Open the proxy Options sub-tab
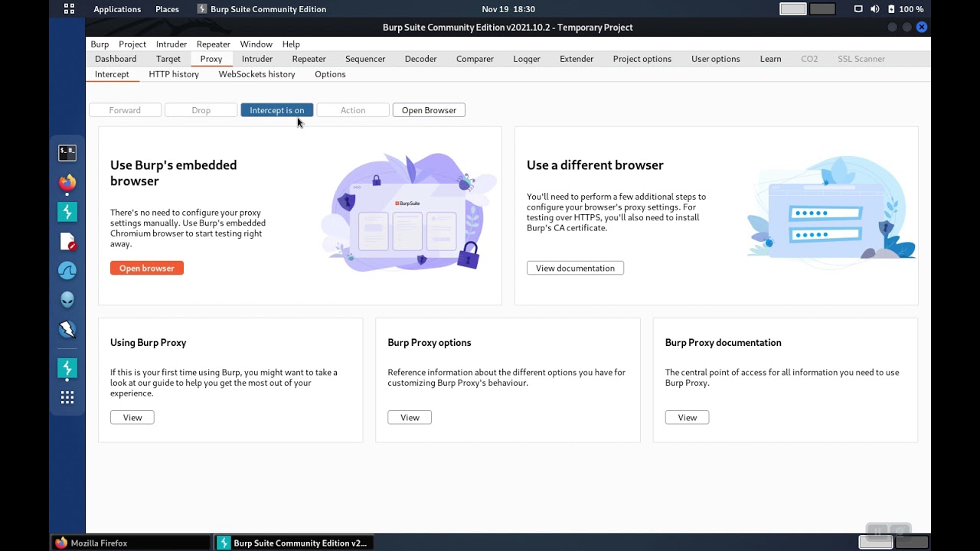Image resolution: width=980 pixels, height=551 pixels. (330, 74)
